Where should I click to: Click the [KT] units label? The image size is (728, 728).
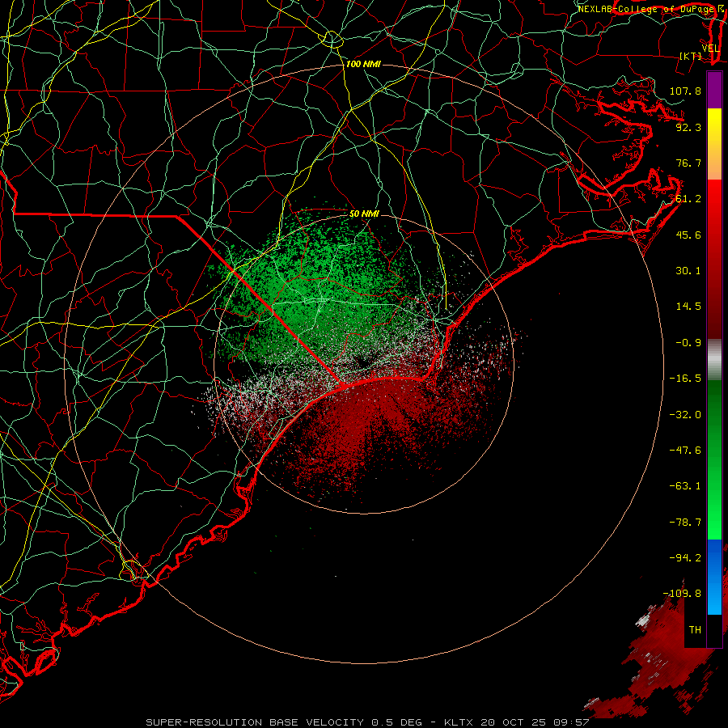[x=691, y=56]
